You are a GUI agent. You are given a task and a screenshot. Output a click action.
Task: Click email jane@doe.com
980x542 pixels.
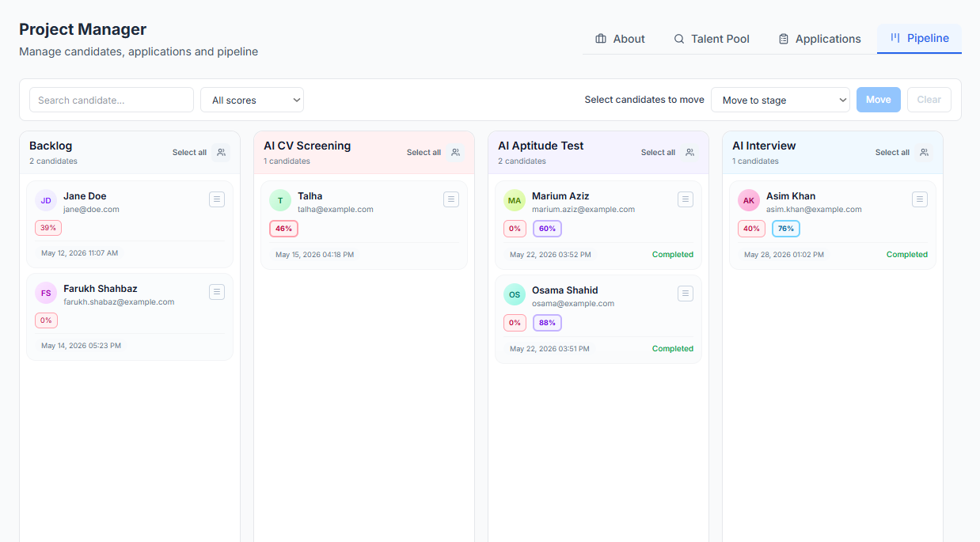tap(91, 210)
